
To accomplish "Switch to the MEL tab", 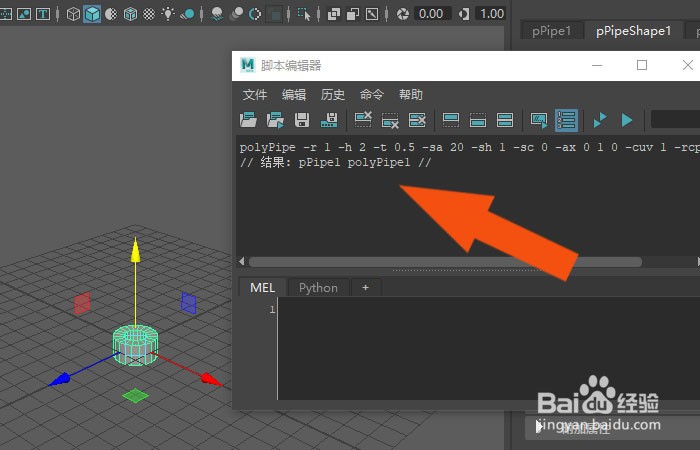I will coord(262,288).
